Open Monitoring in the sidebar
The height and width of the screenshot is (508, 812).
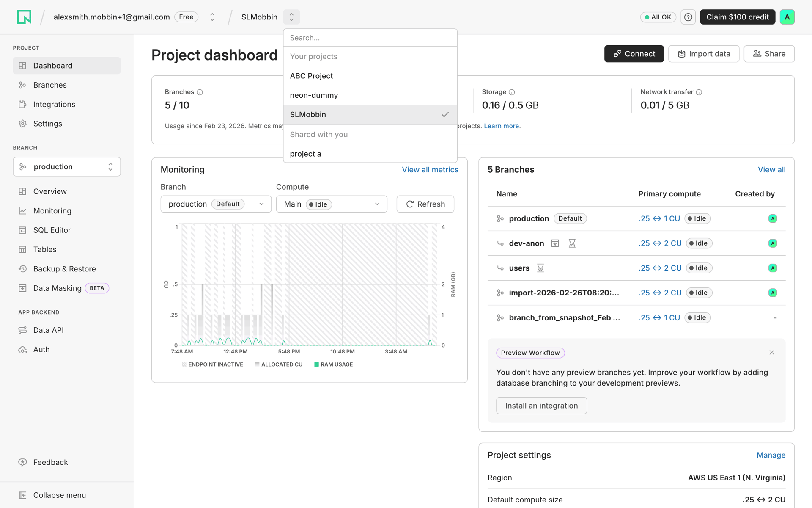click(x=67, y=211)
